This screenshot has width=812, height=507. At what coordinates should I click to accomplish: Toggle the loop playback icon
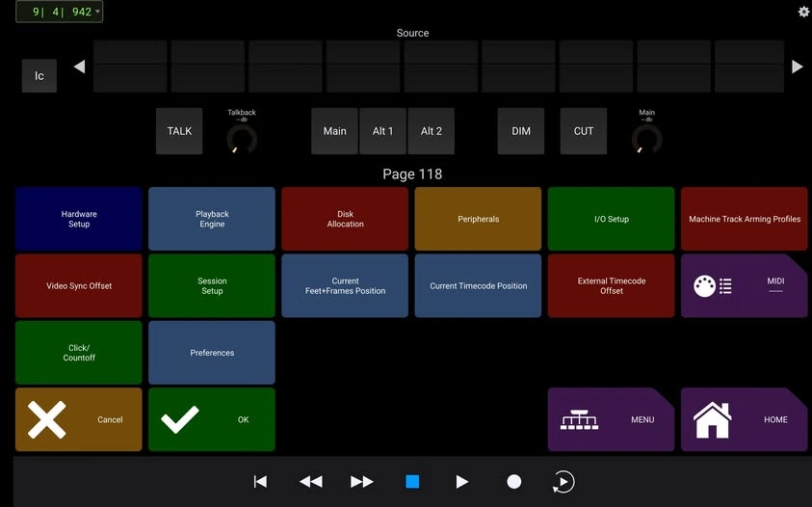pyautogui.click(x=564, y=482)
